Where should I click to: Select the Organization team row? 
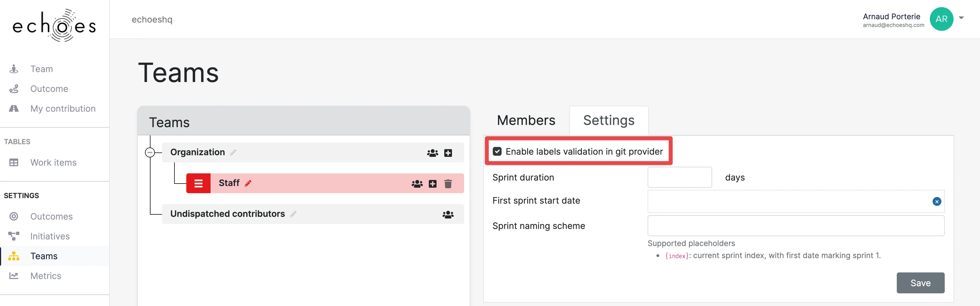coord(313,153)
